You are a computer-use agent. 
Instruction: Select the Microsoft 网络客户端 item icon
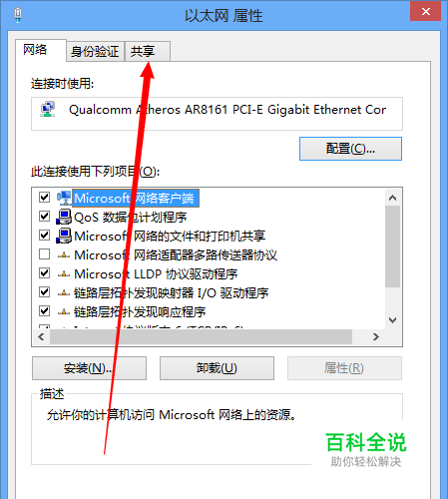coord(64,198)
